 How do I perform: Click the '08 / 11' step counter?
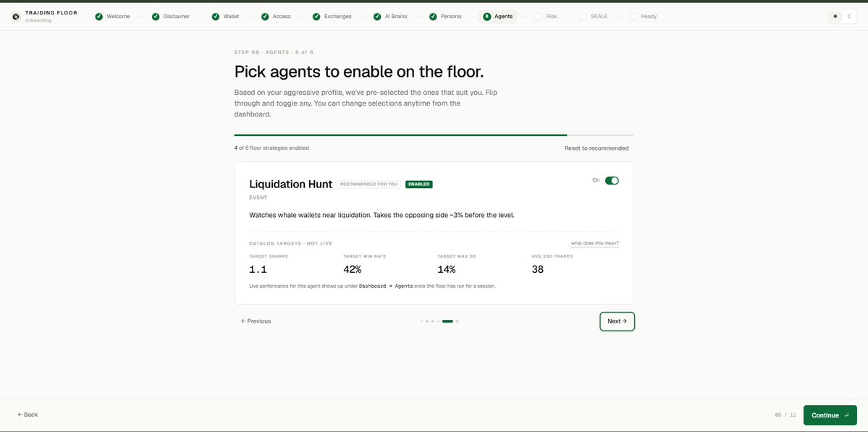coord(785,415)
